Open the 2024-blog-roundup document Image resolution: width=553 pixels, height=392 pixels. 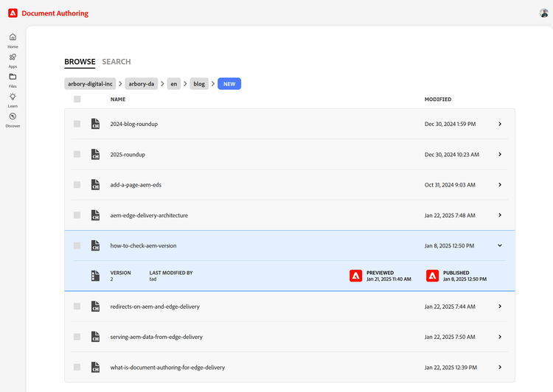point(134,124)
